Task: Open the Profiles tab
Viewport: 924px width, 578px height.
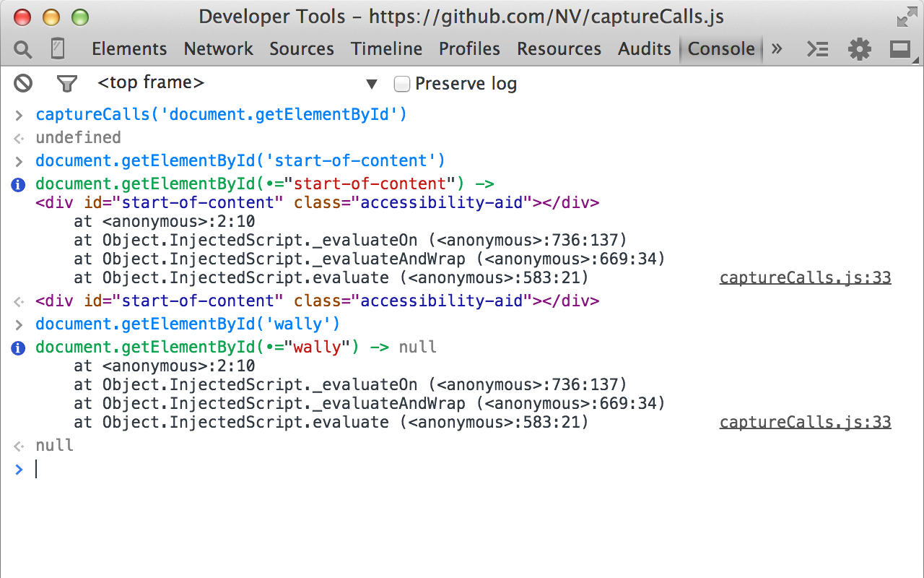Action: tap(469, 48)
